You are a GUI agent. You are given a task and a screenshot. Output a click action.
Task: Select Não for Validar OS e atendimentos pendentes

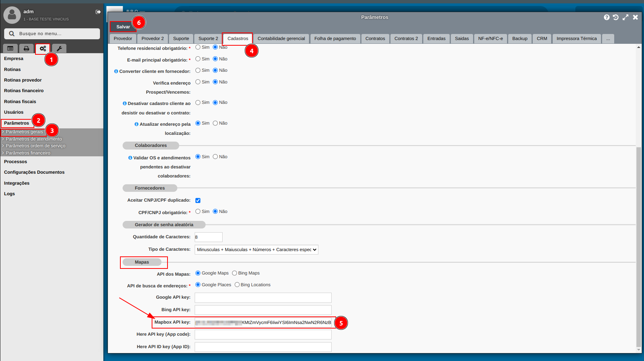[x=215, y=157]
